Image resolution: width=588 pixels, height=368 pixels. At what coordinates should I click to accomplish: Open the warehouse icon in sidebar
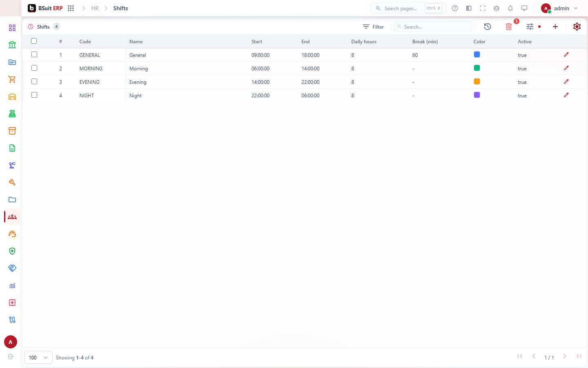point(12,96)
